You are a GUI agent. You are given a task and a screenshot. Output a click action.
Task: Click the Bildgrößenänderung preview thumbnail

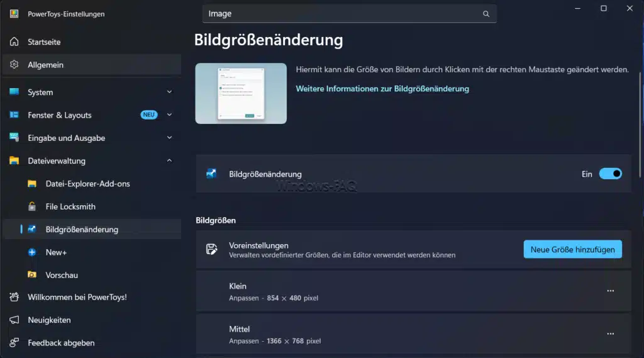click(x=241, y=93)
